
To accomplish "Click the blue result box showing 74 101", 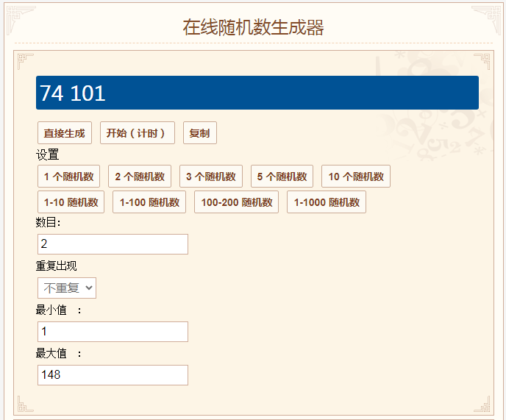I will point(257,93).
